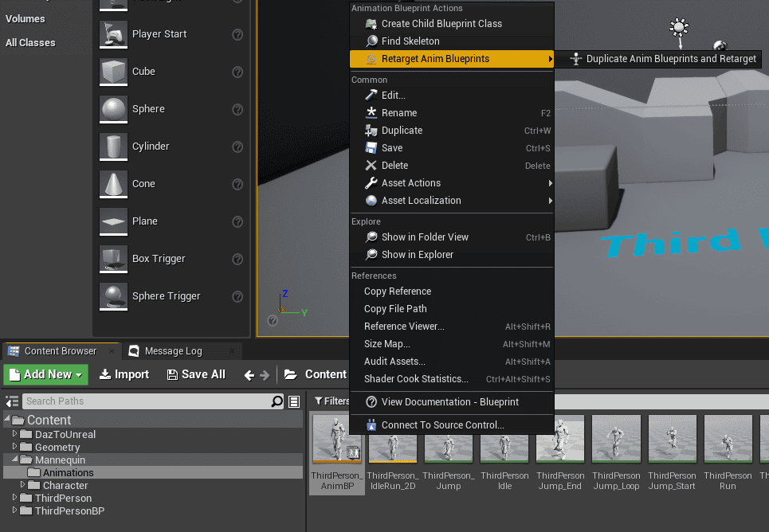This screenshot has height=532, width=769.
Task: Select the Player Start placement tool
Action: click(x=112, y=34)
